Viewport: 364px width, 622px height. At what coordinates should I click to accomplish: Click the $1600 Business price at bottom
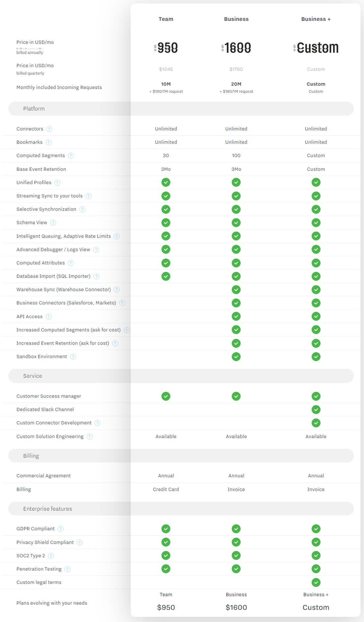[x=236, y=607]
